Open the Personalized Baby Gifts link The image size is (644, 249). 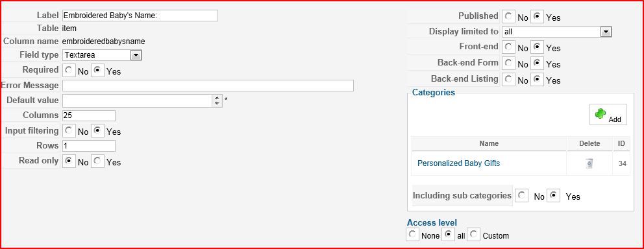tap(458, 163)
